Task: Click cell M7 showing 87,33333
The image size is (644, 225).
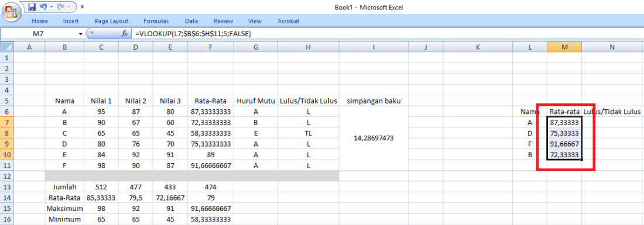Action: point(564,122)
